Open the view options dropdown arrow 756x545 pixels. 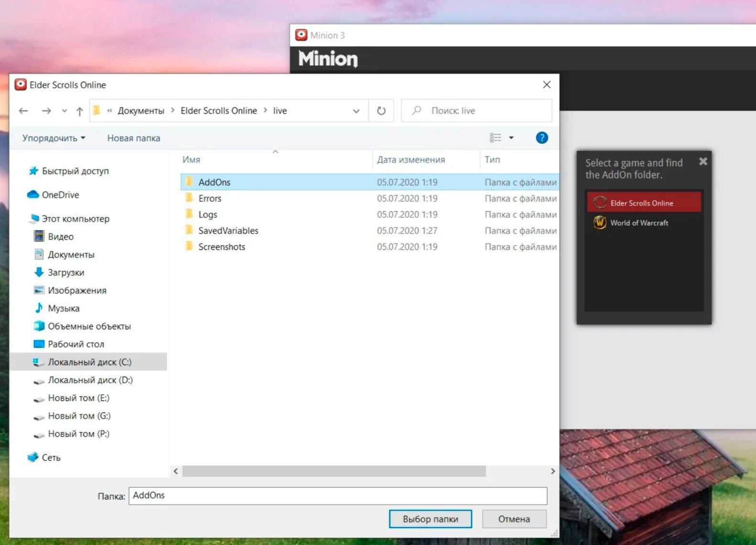tap(511, 138)
